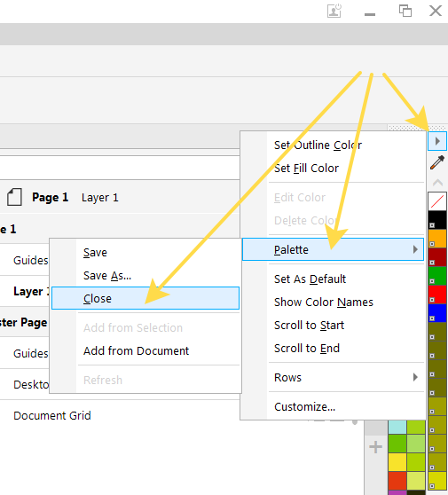The width and height of the screenshot is (448, 495).
Task: Choose the blue palette swatch
Action: (437, 313)
